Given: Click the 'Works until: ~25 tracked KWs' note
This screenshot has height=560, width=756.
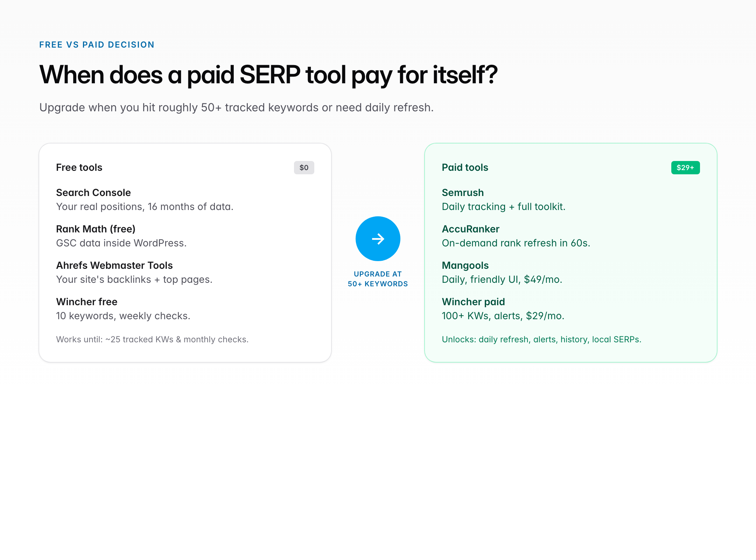Looking at the screenshot, I should pos(152,339).
